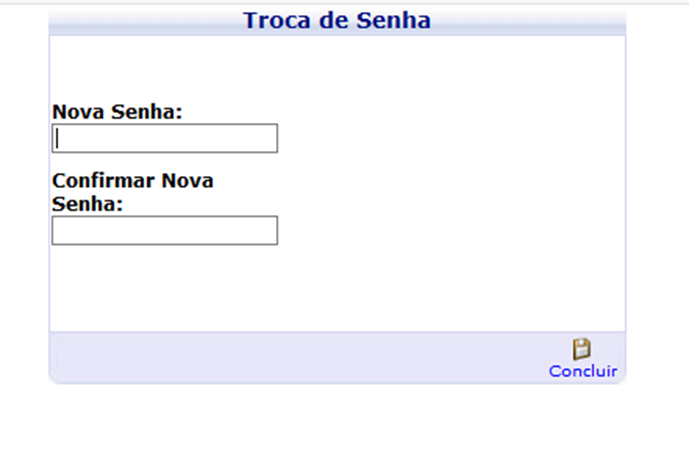Click the icon above the Concluir text
The image size is (689, 464).
coord(582,349)
